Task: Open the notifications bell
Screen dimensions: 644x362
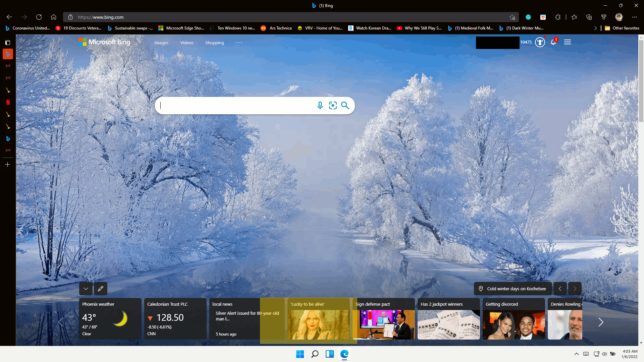Action: point(553,42)
